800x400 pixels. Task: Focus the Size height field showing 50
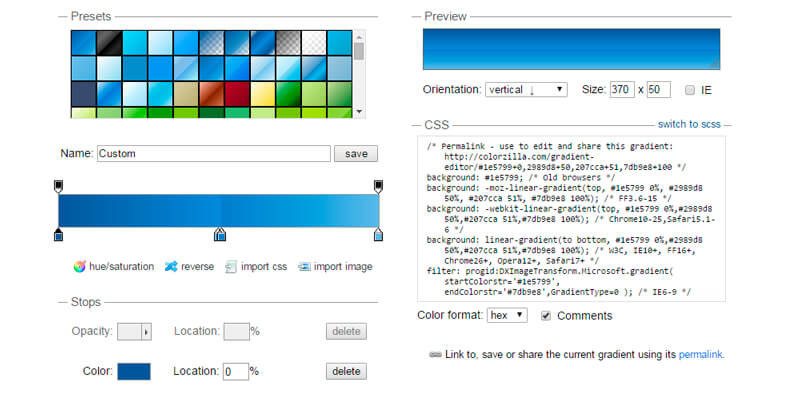coord(659,90)
